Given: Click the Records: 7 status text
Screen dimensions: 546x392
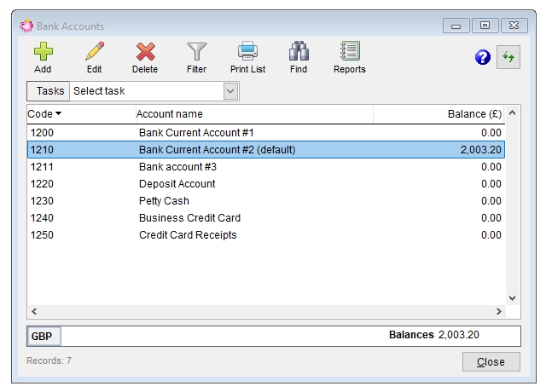Looking at the screenshot, I should [x=49, y=360].
